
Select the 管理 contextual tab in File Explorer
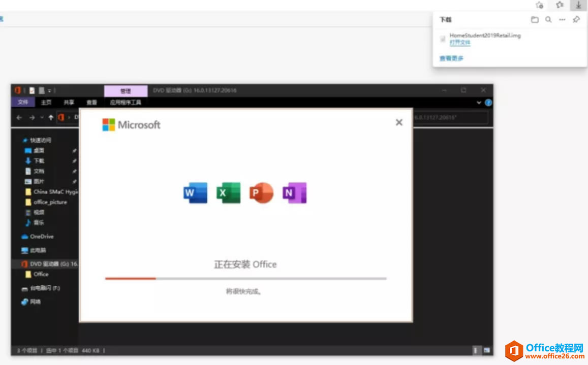click(126, 91)
